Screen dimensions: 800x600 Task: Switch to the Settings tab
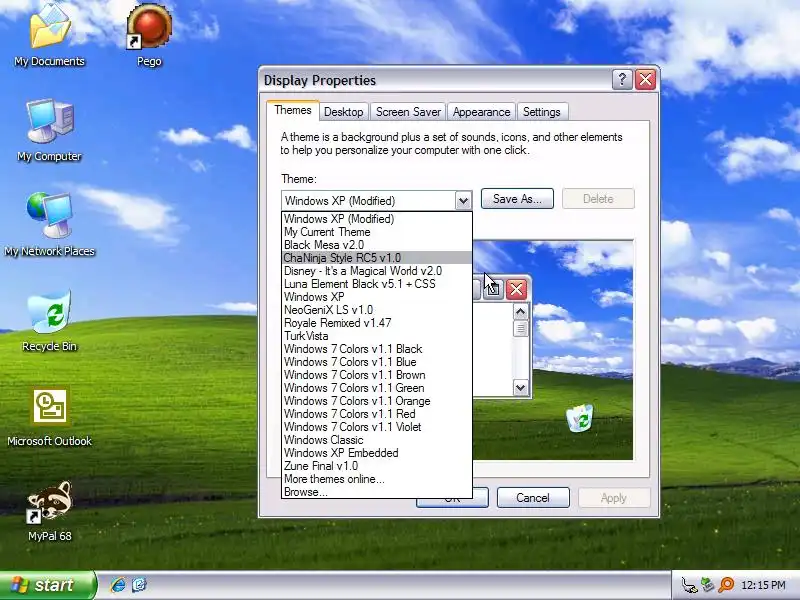[x=541, y=112]
